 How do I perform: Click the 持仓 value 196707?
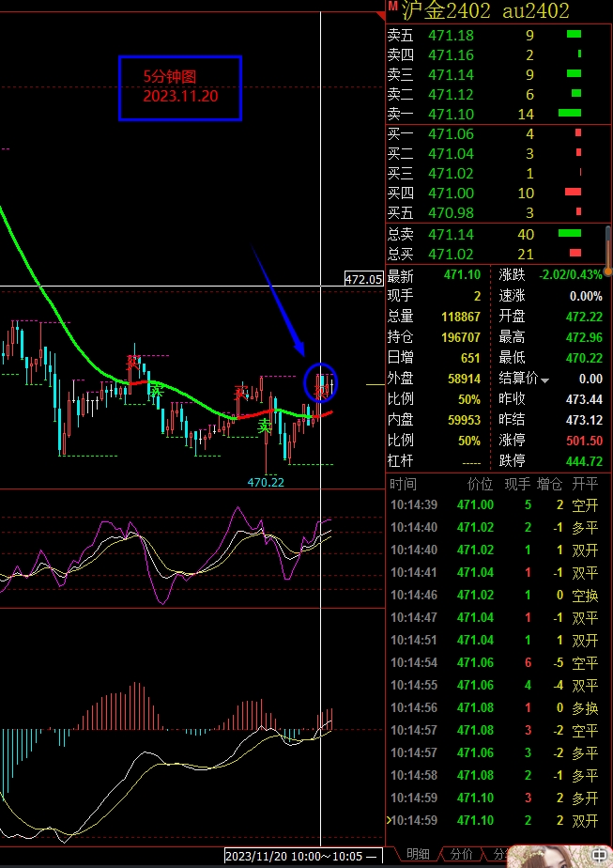point(461,337)
